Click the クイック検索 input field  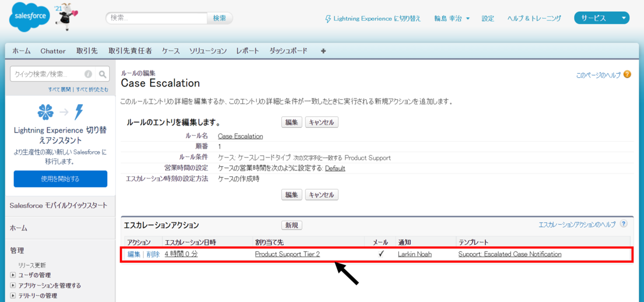53,74
